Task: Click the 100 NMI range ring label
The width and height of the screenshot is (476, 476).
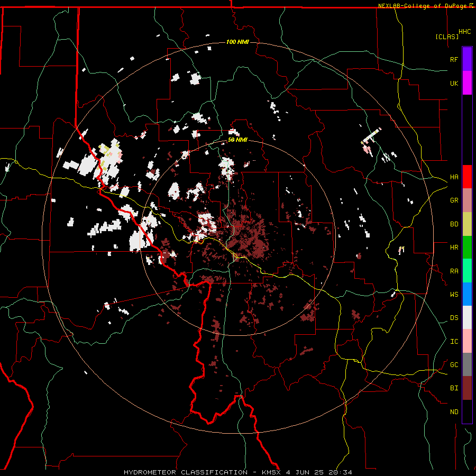Action: 237,42
